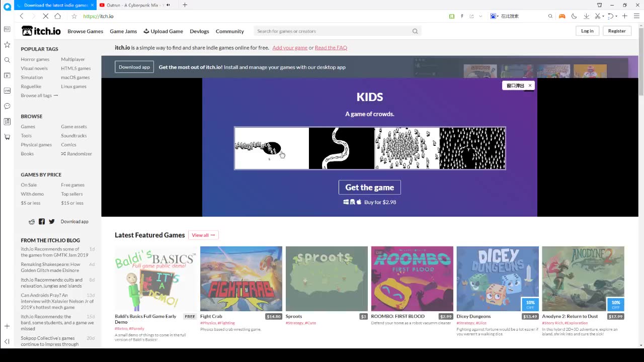Collapse the left browser sidebar arrow

7,341
